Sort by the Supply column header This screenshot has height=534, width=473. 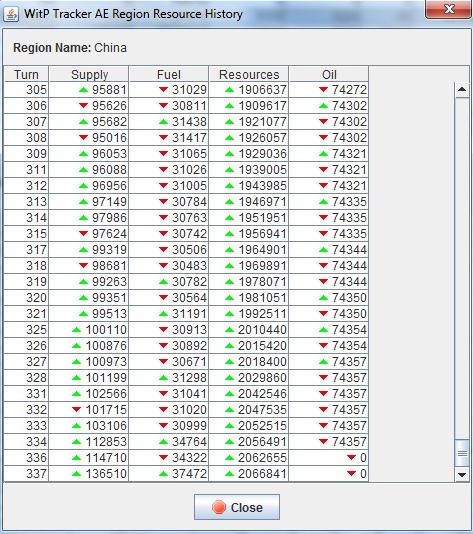89,74
